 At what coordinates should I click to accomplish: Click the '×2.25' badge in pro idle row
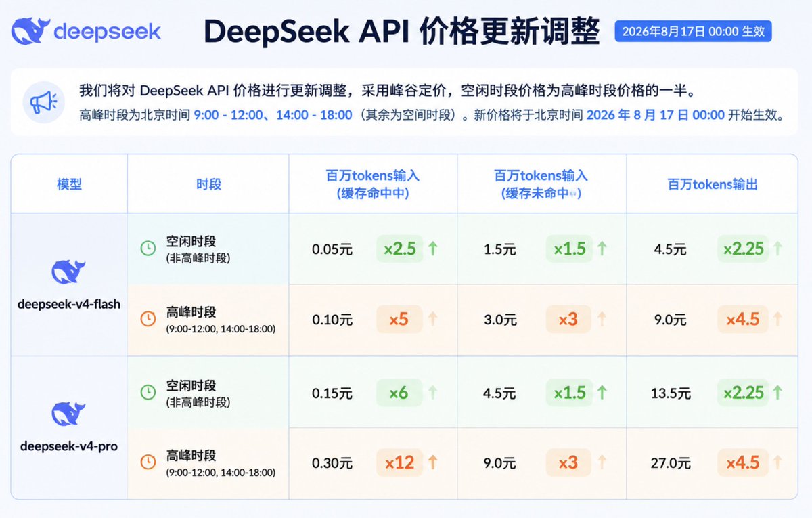pyautogui.click(x=743, y=392)
